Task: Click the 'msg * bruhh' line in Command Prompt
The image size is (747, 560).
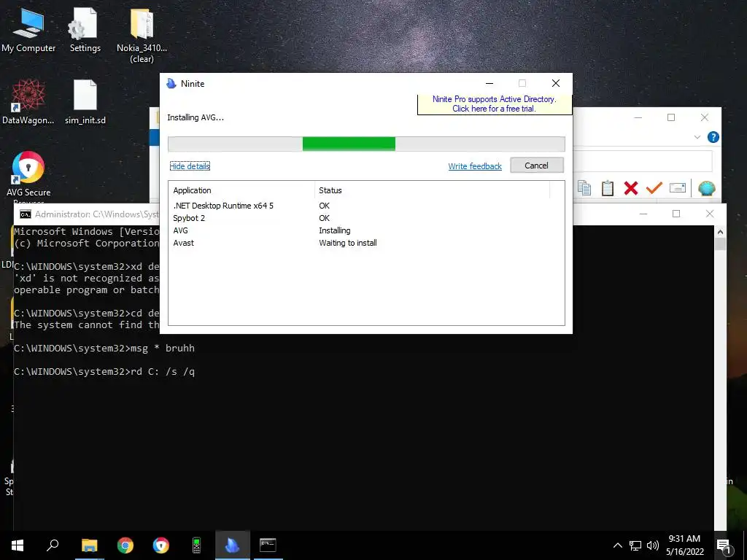Action: 104,348
